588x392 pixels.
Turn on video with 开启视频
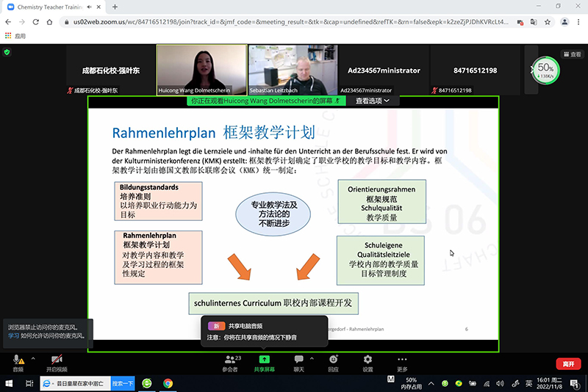pos(57,359)
